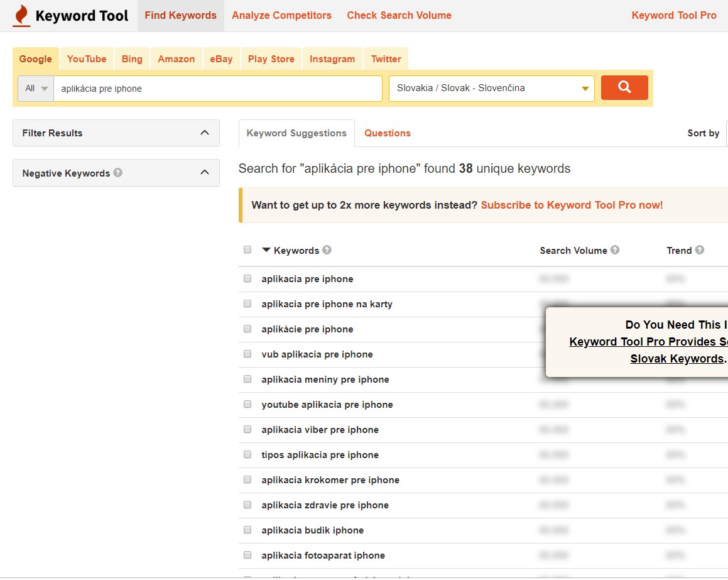
Task: Select the Keyword Suggestions tab
Action: point(296,133)
